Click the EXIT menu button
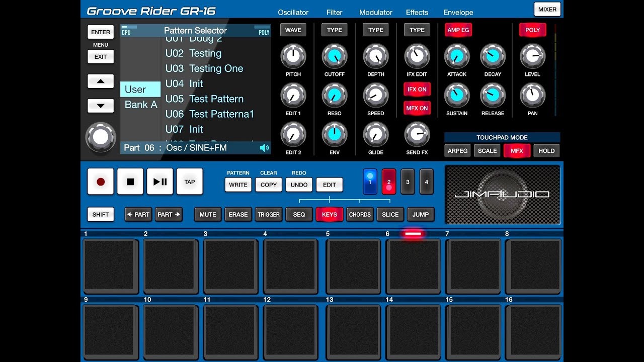Screen dimensions: 644x362 pyautogui.click(x=101, y=57)
